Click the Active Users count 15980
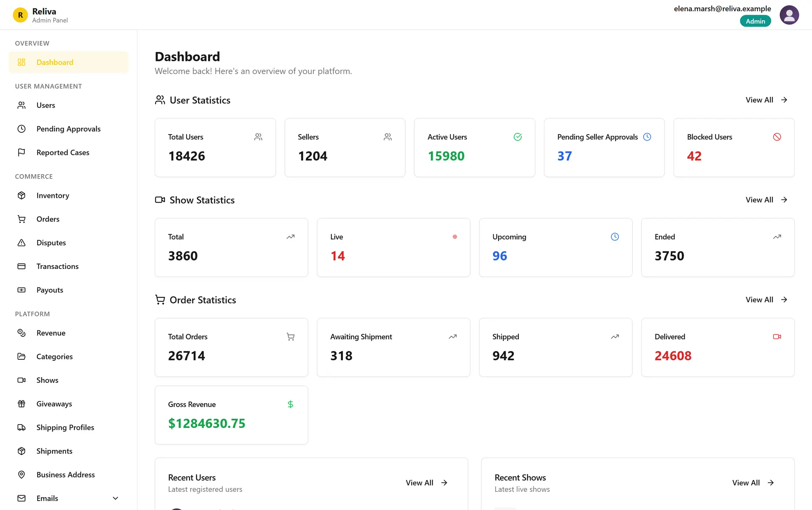This screenshot has height=510, width=812. [446, 156]
